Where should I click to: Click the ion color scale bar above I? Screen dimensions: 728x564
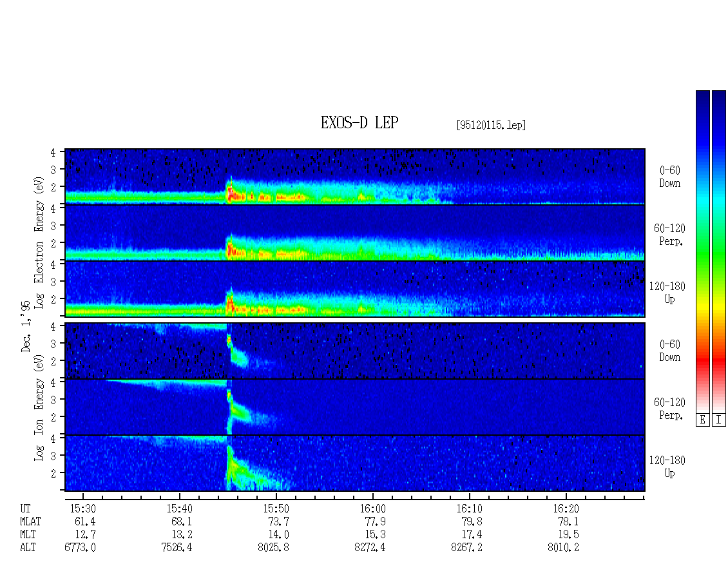[x=719, y=251]
